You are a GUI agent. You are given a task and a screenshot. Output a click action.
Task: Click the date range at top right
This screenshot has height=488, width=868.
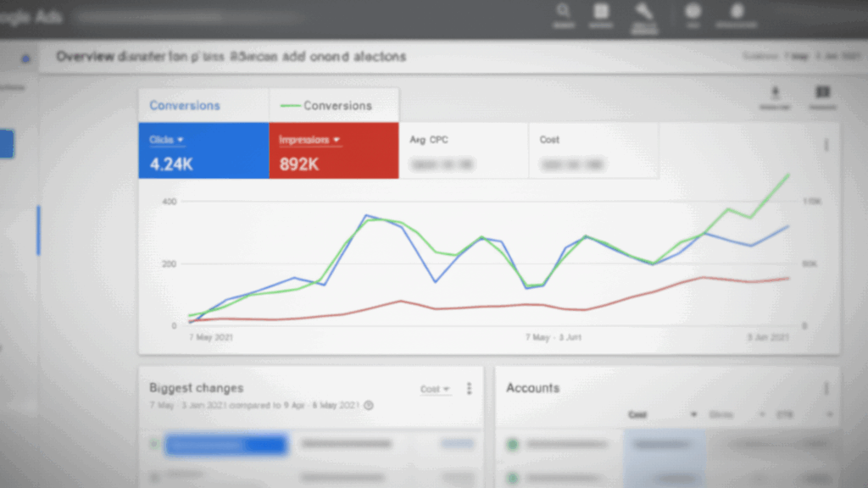point(800,57)
